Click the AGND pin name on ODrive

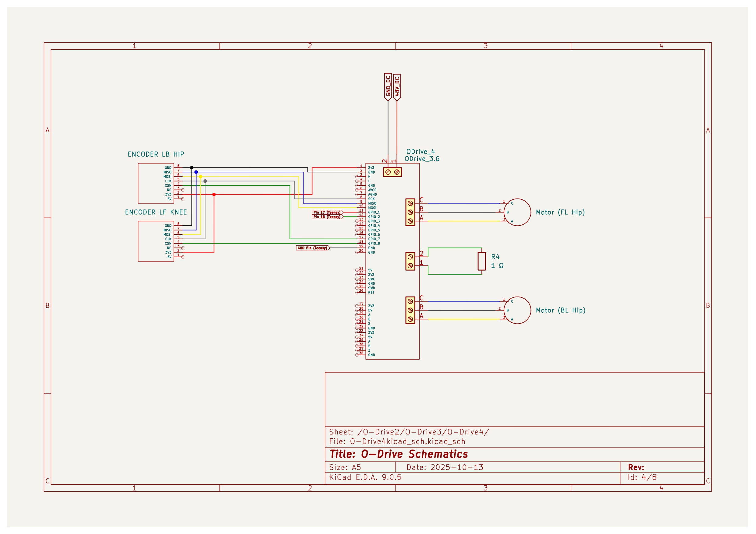pos(372,195)
